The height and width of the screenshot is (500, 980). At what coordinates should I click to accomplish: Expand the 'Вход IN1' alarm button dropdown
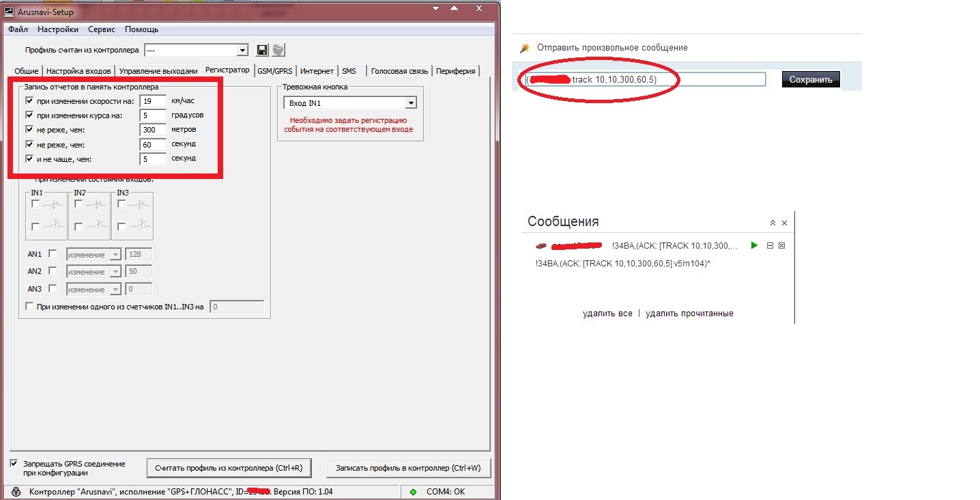point(410,103)
